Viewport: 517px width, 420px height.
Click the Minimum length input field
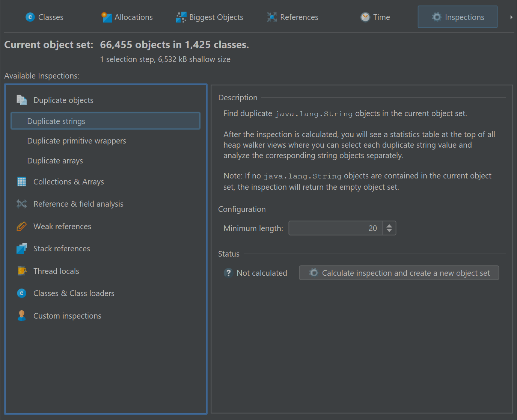pyautogui.click(x=336, y=228)
